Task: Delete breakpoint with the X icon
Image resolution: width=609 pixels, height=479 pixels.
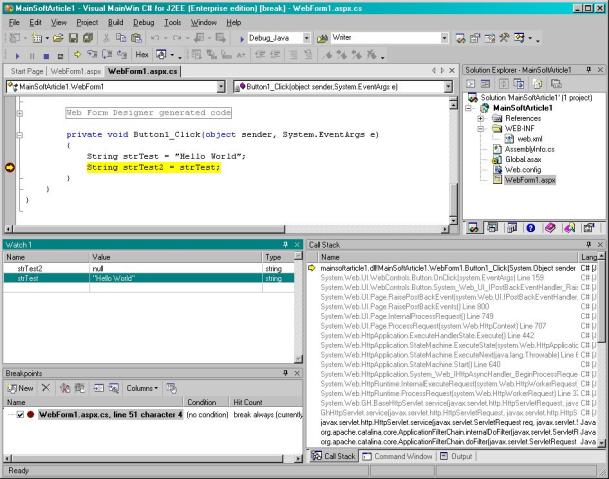Action: click(x=46, y=388)
